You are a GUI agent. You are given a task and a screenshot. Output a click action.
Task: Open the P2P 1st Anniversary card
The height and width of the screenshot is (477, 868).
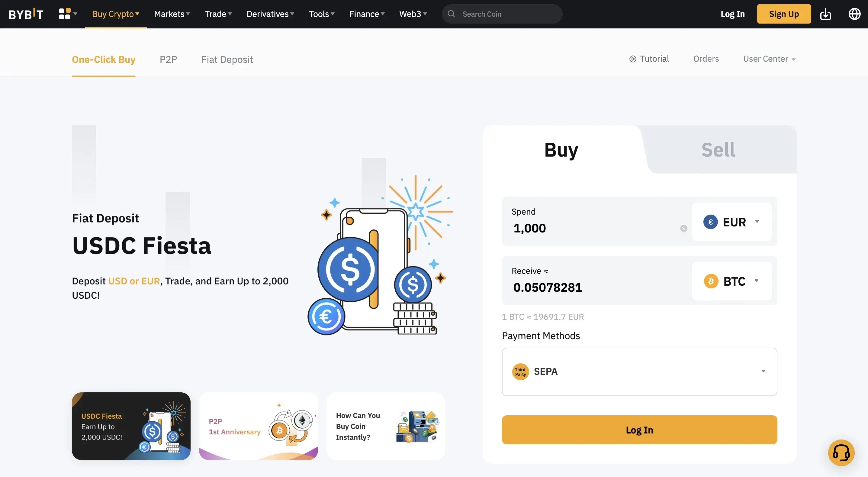click(259, 426)
